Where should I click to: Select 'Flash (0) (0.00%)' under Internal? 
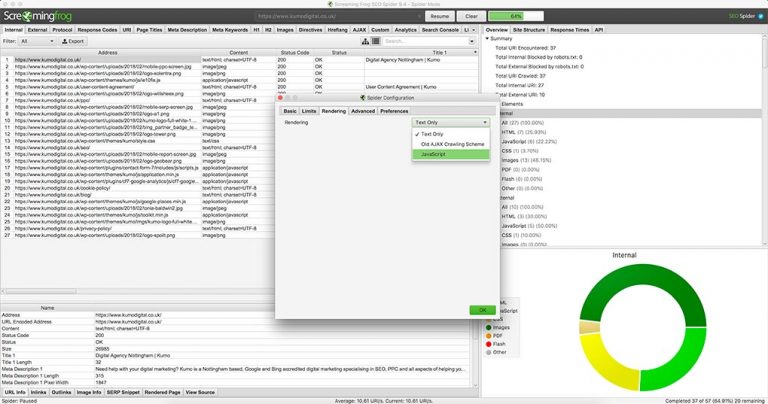point(522,179)
